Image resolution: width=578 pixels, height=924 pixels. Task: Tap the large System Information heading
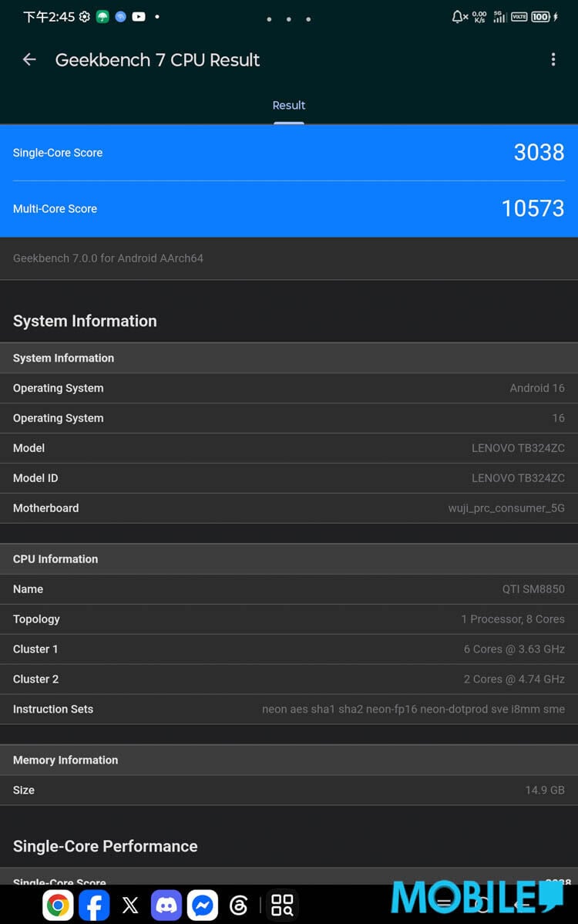pos(85,321)
